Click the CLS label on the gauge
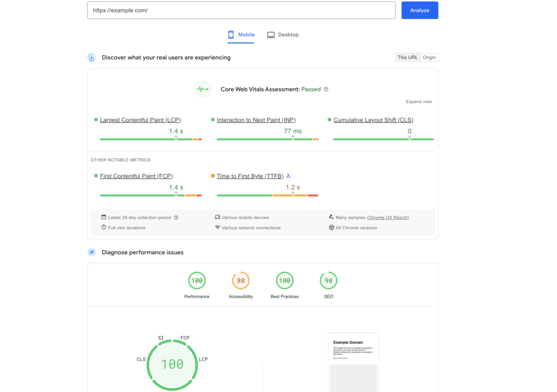The height and width of the screenshot is (392, 557). [x=141, y=359]
